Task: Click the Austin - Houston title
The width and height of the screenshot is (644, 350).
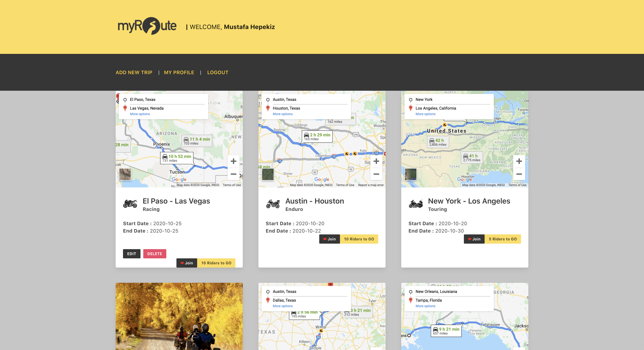Action: click(314, 201)
